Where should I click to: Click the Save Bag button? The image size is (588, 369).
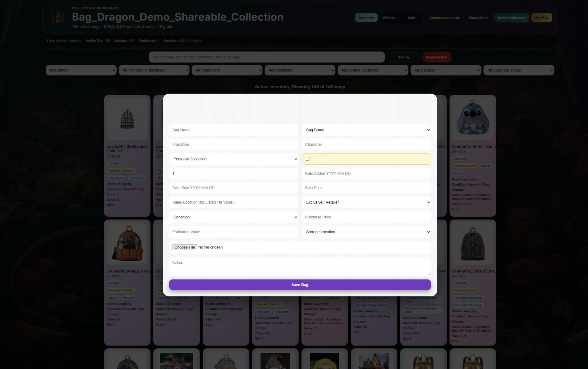point(300,285)
